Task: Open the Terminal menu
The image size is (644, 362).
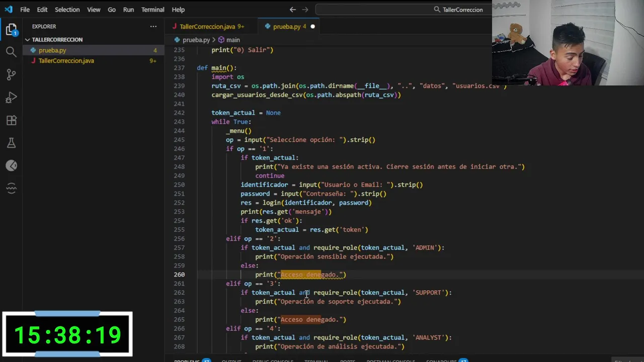Action: pyautogui.click(x=152, y=10)
